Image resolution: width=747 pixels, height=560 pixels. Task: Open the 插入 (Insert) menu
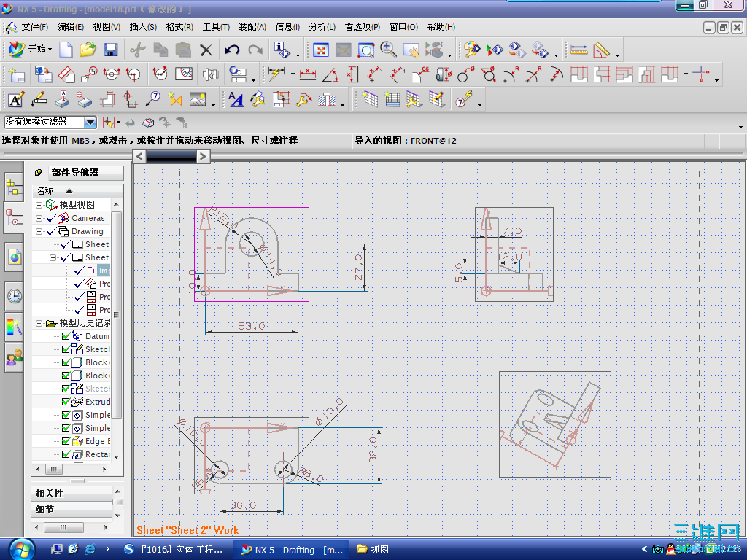(142, 27)
